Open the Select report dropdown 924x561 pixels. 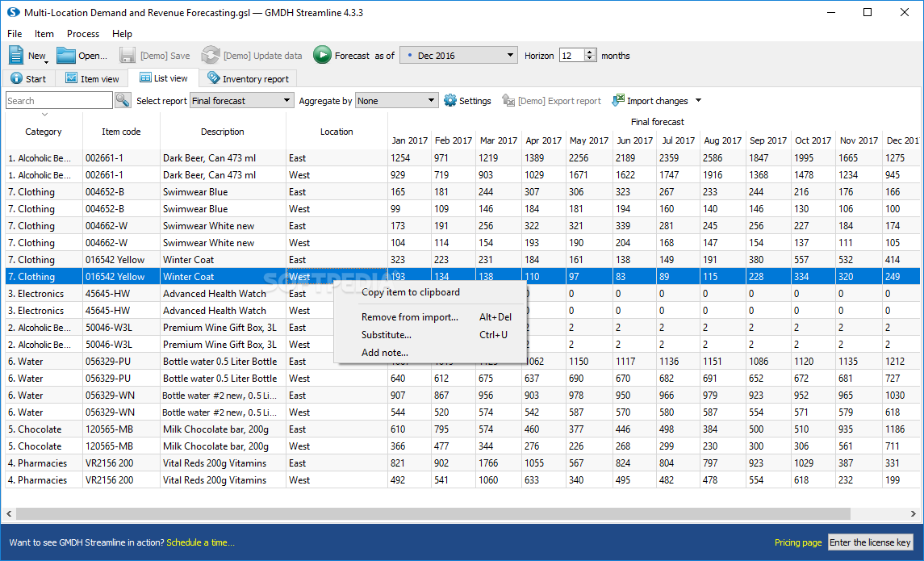[x=241, y=101]
